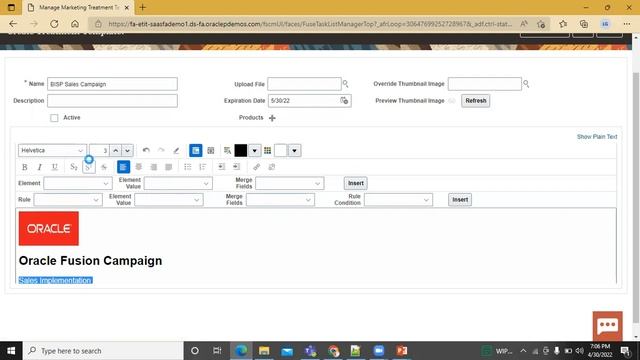
Task: Open PowerPoint from the taskbar
Action: click(402, 351)
